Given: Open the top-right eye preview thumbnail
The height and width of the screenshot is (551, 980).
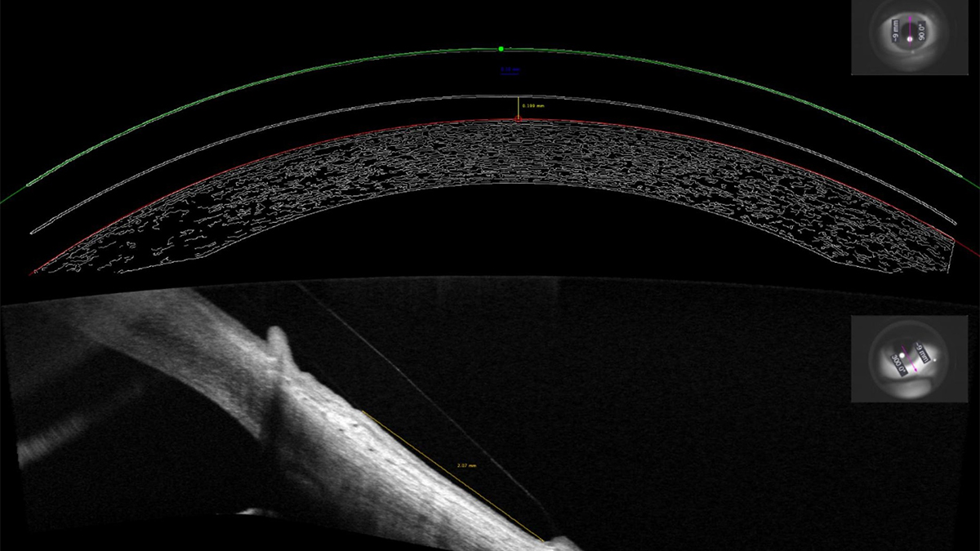Looking at the screenshot, I should [x=915, y=38].
